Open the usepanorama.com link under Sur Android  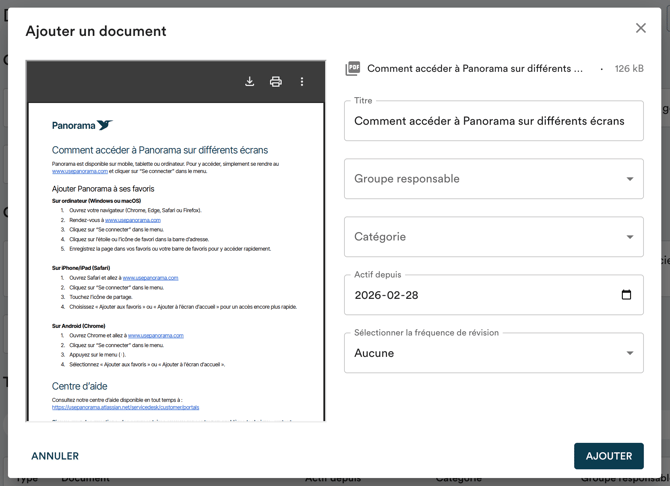(x=155, y=336)
